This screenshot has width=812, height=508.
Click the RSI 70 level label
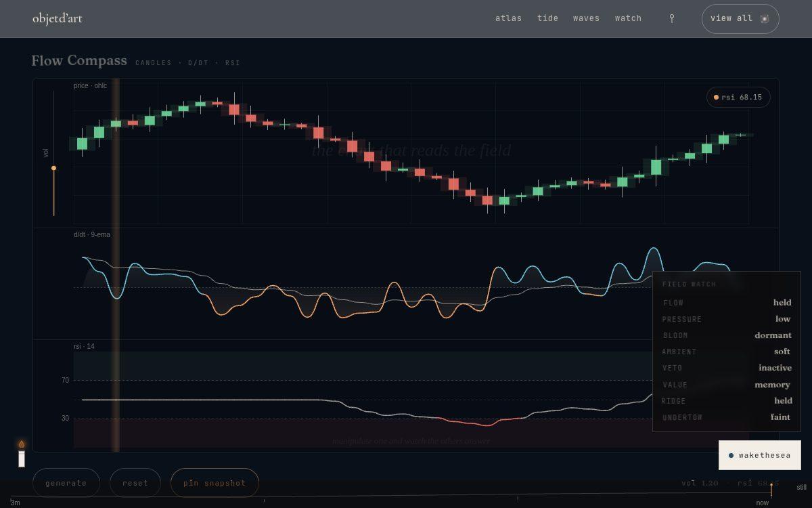point(65,381)
